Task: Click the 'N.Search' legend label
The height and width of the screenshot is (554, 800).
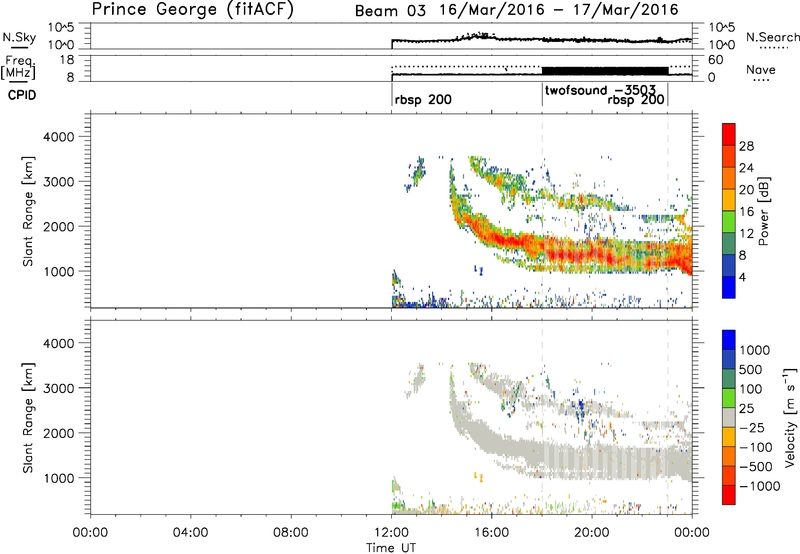Action: (772, 37)
